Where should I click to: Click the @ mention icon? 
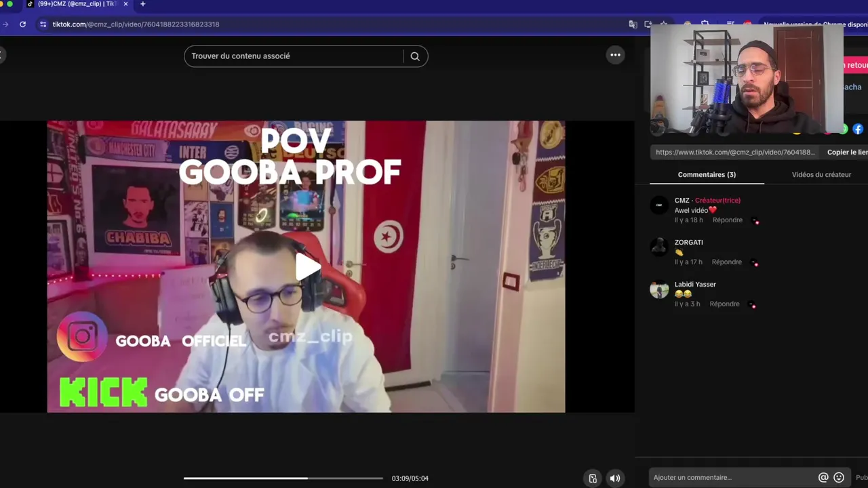tap(823, 478)
